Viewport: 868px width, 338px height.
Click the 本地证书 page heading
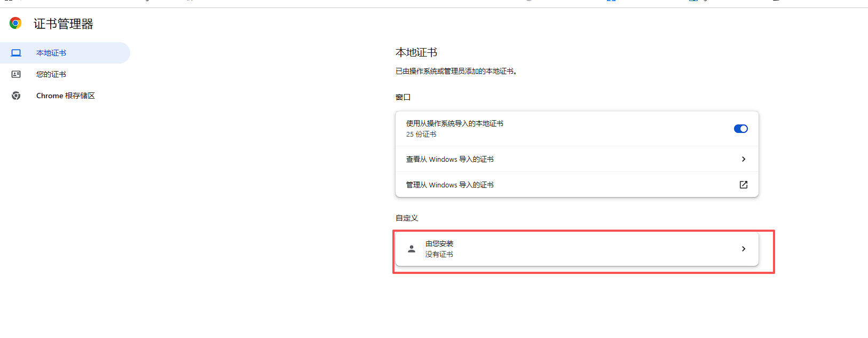click(x=416, y=52)
